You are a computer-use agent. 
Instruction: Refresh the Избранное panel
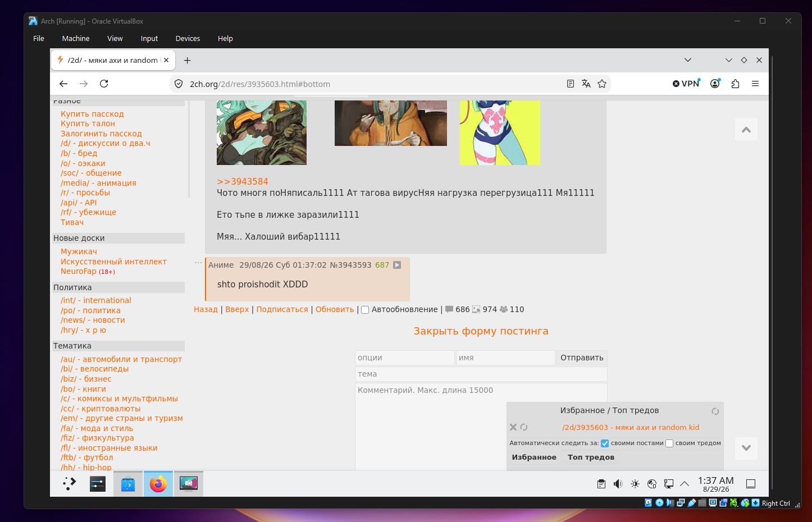tap(715, 411)
